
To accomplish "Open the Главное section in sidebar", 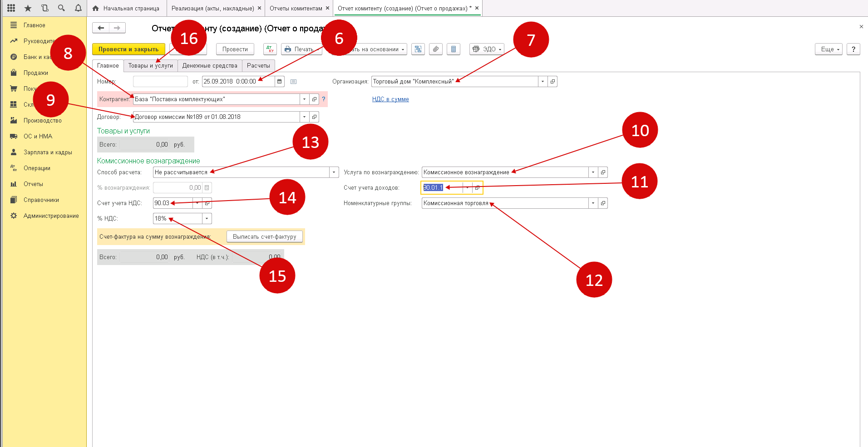I will coord(35,25).
